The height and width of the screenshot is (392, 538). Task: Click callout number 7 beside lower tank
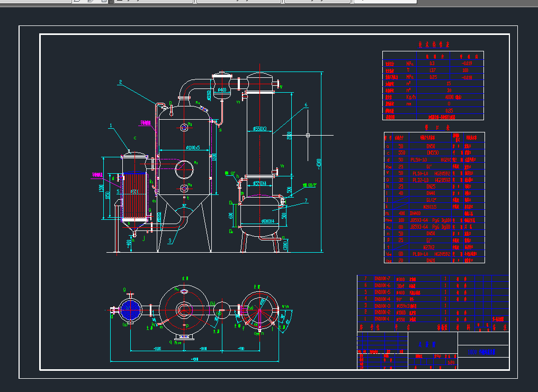[x=306, y=201]
